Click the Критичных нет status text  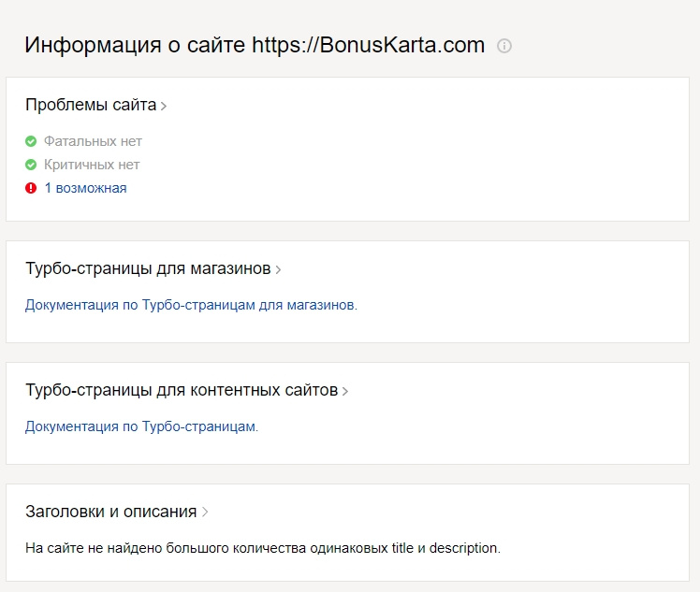(92, 165)
